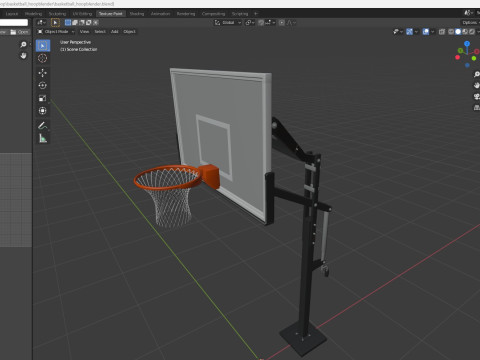Toggle viewport gizmos display
Image resolution: width=480 pixels, height=360 pixels.
click(410, 32)
